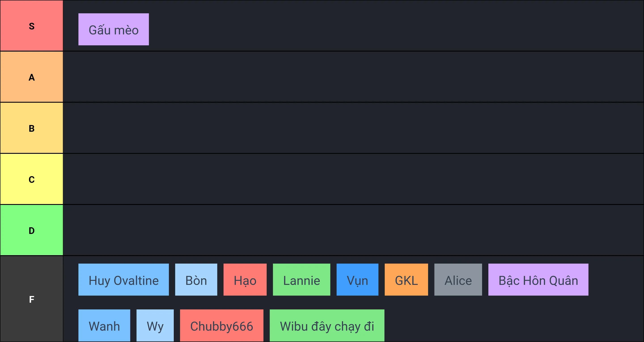Click the S tier label
This screenshot has width=644, height=342.
(x=32, y=26)
